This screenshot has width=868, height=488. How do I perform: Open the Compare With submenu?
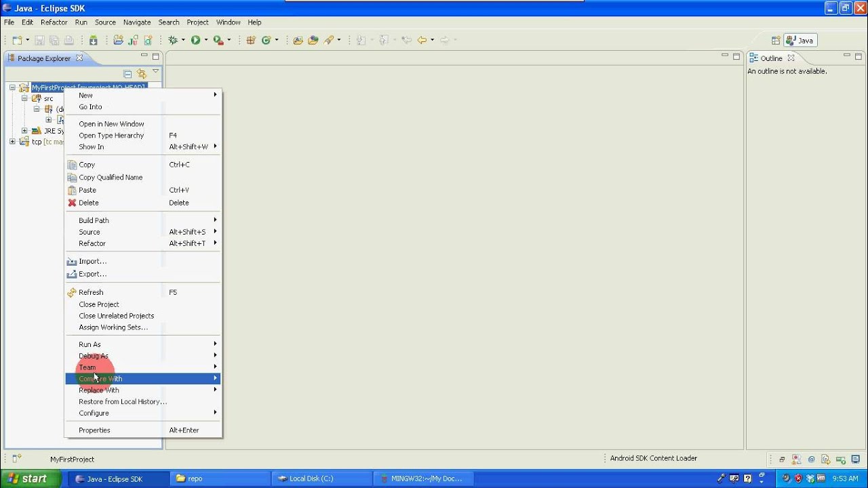pos(142,379)
